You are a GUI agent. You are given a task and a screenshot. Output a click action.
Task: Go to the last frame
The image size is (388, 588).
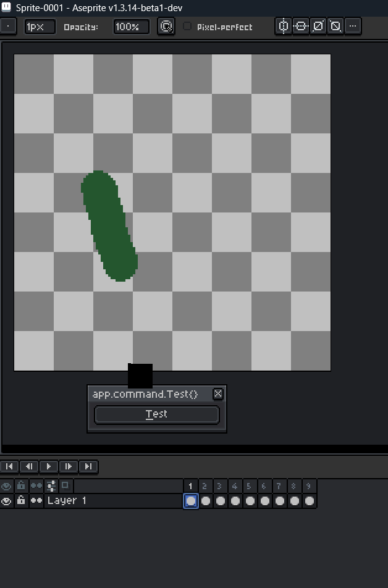[x=88, y=466]
